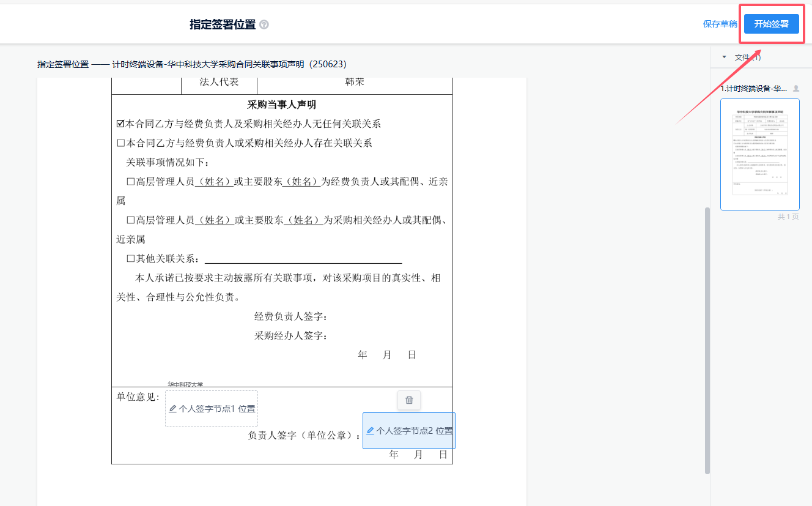Save draft via 保存草稿 link
Screen dimensions: 812x506
coord(720,24)
